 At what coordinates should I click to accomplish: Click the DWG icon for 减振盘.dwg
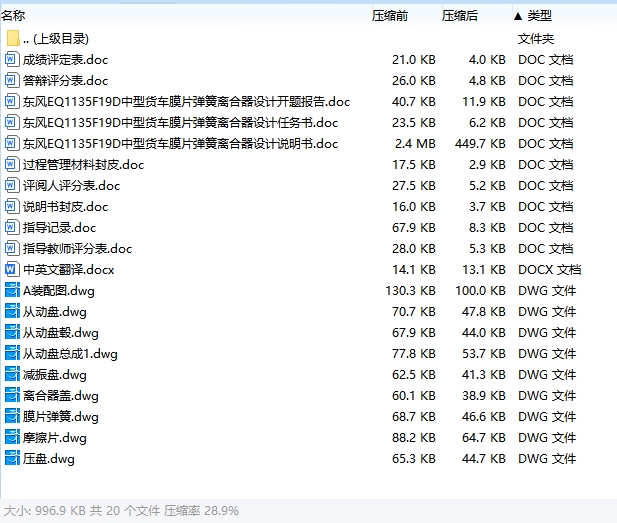pos(12,375)
